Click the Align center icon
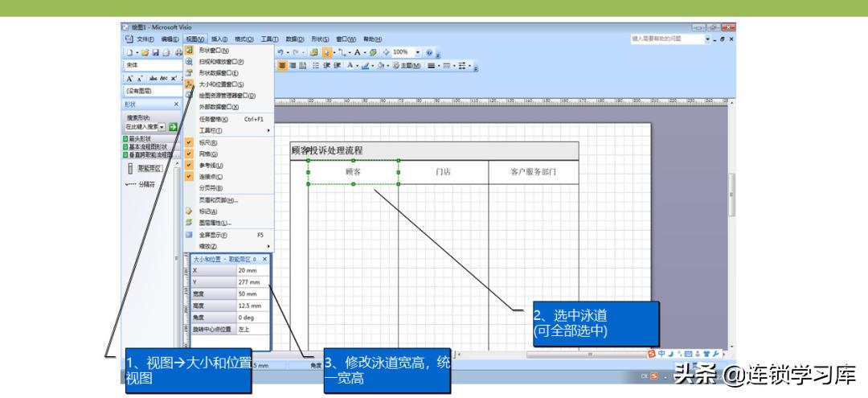 [282, 65]
